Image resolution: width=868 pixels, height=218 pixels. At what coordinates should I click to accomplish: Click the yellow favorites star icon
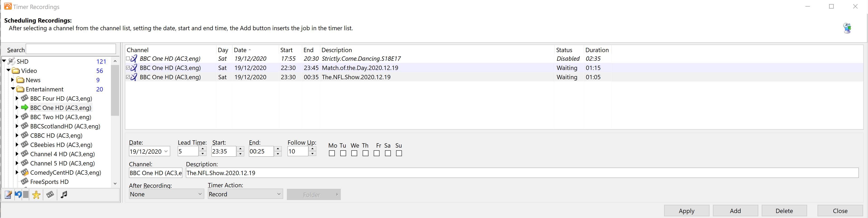point(36,195)
